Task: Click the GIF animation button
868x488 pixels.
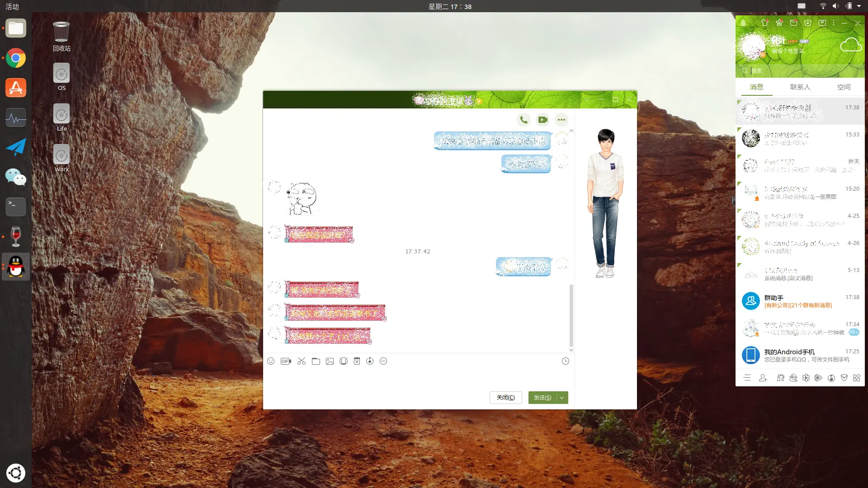Action: pyautogui.click(x=286, y=361)
